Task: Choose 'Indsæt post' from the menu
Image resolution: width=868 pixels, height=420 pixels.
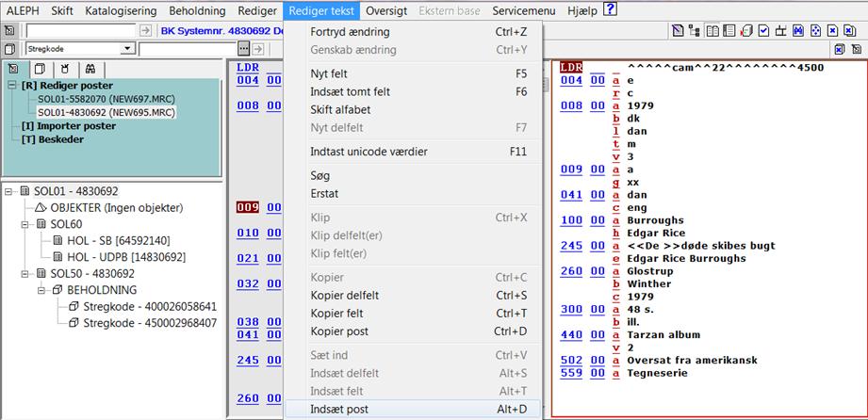Action: click(339, 410)
